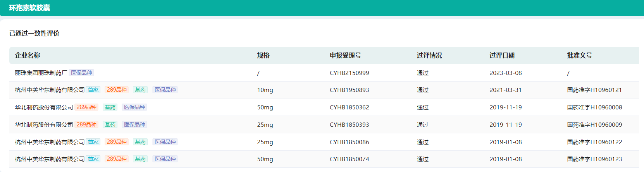Click 首家 tag in the CYHB1850074 row

pos(93,159)
